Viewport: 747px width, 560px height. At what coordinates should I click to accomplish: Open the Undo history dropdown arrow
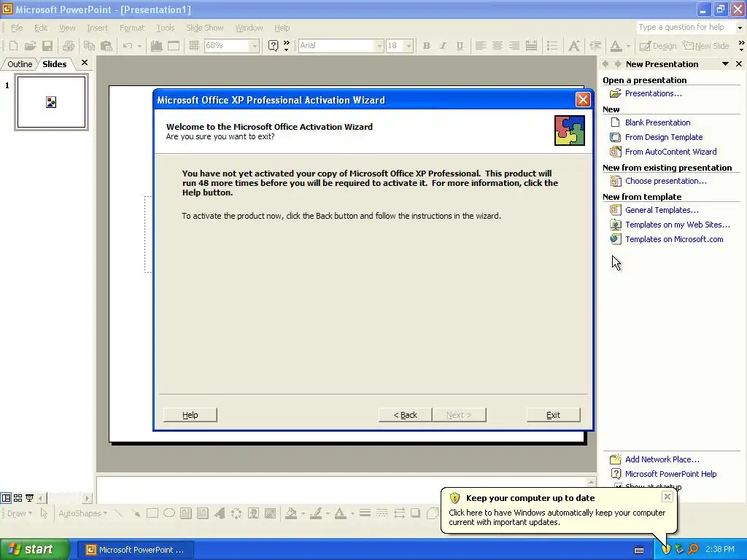tap(139, 46)
